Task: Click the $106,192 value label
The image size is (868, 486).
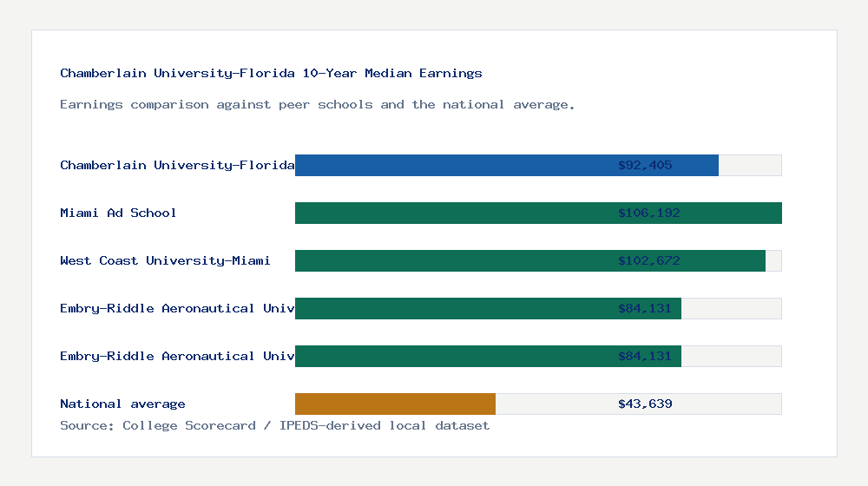Action: (x=648, y=213)
